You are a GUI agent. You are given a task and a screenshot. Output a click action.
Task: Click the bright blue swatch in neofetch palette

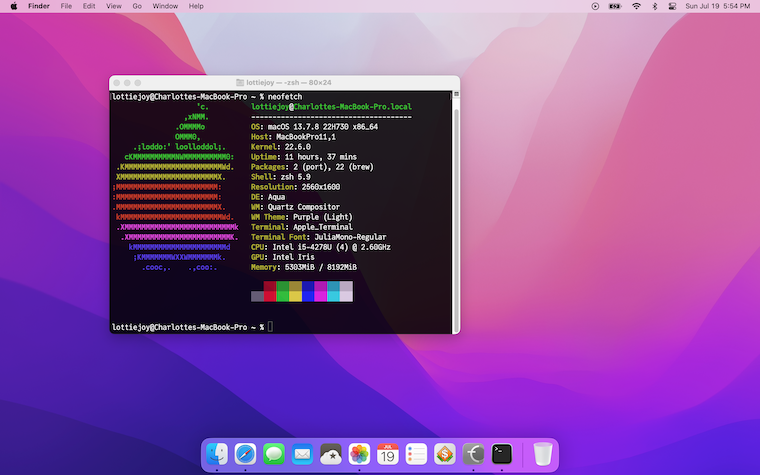coord(308,296)
